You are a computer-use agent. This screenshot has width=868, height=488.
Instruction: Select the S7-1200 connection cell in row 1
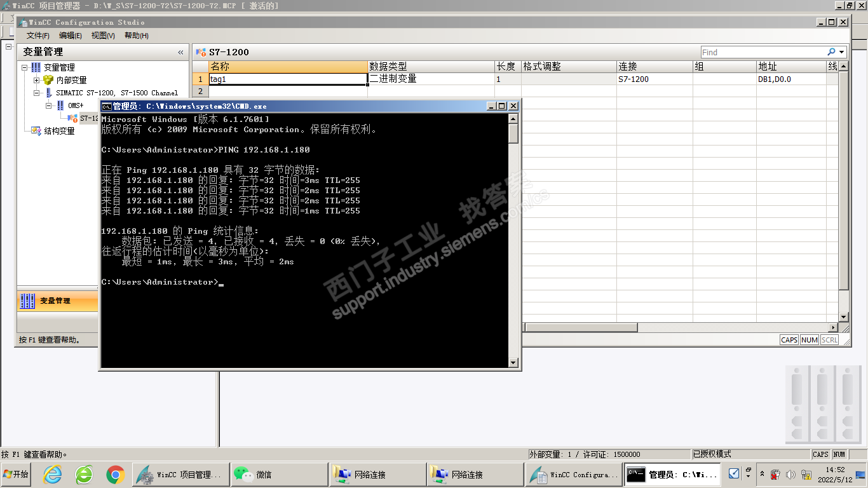coord(654,79)
